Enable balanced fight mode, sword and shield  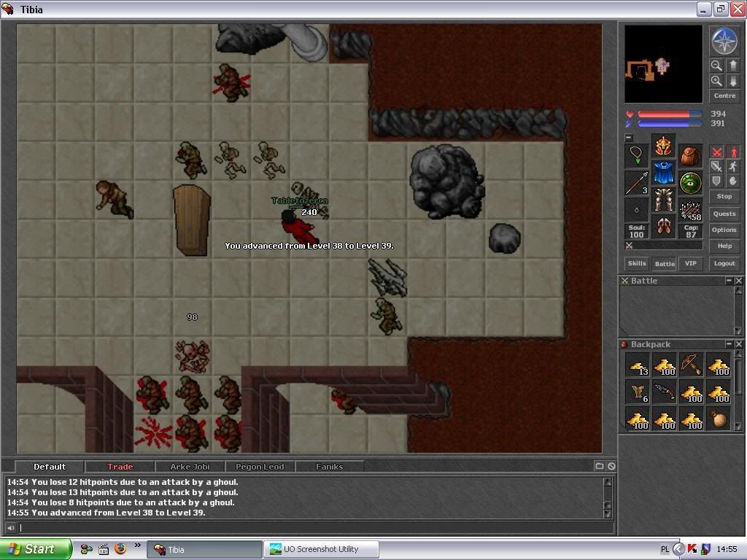tap(716, 166)
